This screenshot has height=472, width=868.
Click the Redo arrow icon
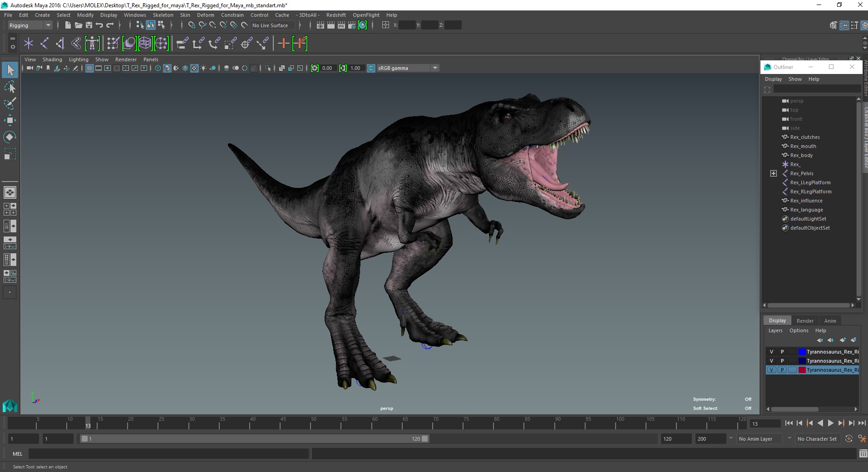click(110, 25)
